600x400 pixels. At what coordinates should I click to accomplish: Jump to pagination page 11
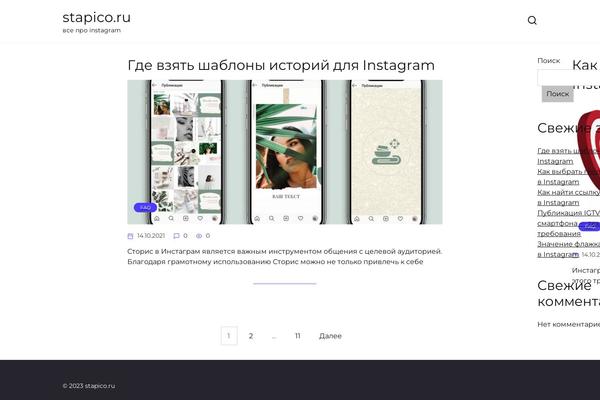point(297,336)
